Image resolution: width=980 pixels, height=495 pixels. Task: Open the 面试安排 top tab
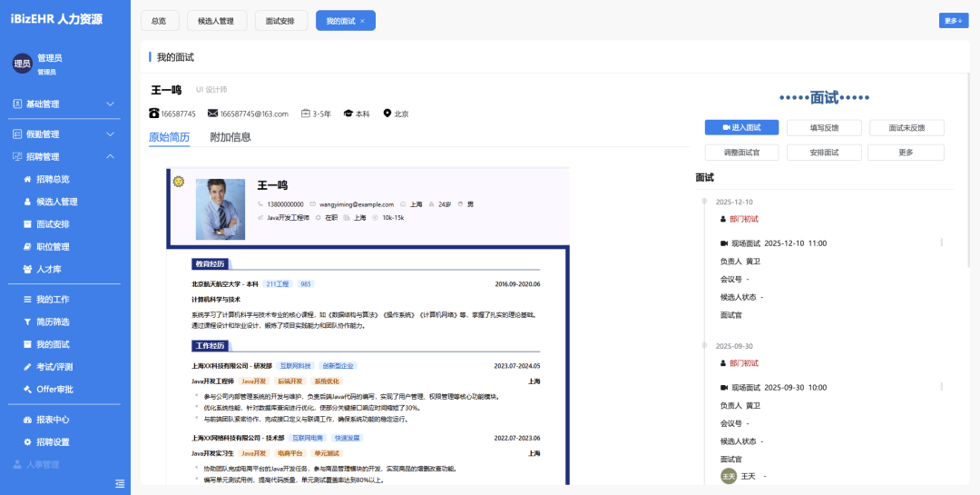[281, 21]
